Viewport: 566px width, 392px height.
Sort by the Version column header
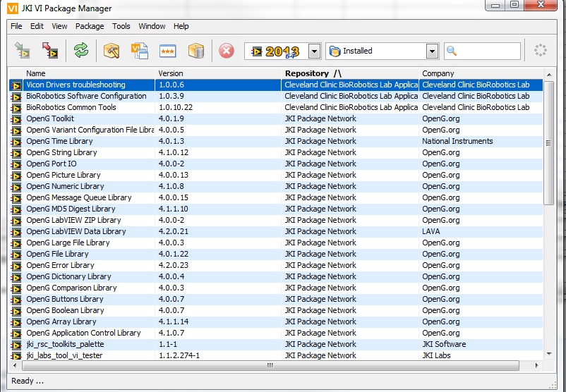171,73
